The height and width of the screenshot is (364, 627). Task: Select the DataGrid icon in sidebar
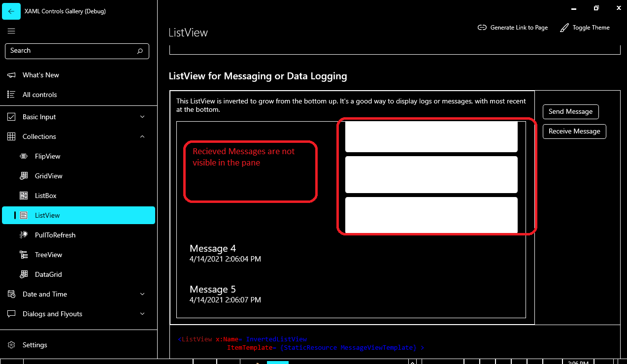pyautogui.click(x=24, y=274)
